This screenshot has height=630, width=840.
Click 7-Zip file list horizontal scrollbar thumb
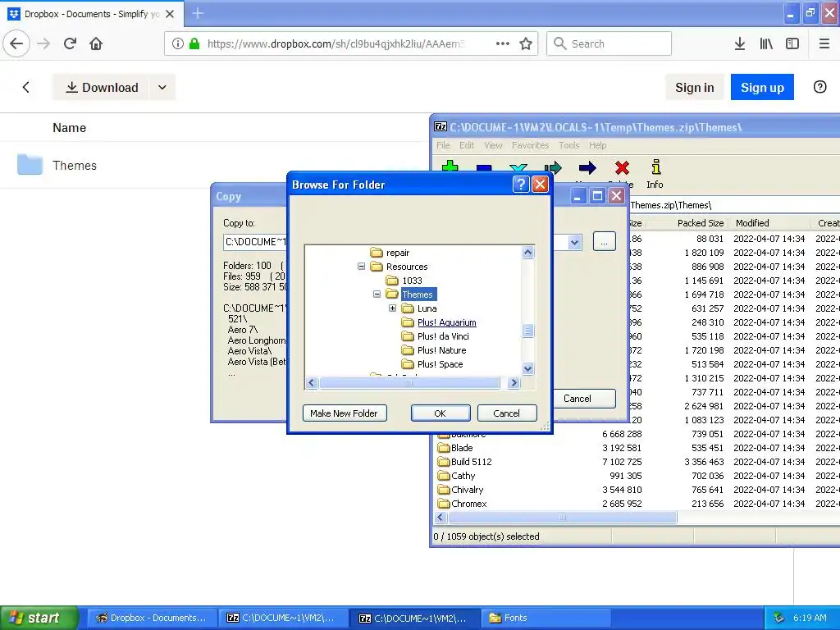tap(563, 517)
